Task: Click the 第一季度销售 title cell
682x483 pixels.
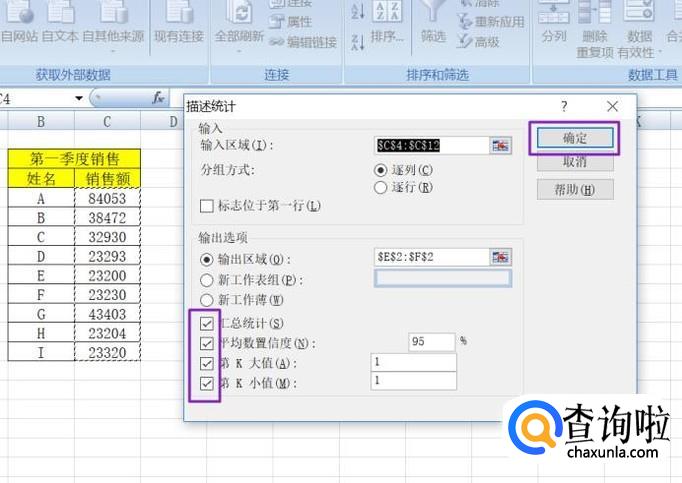Action: click(74, 159)
